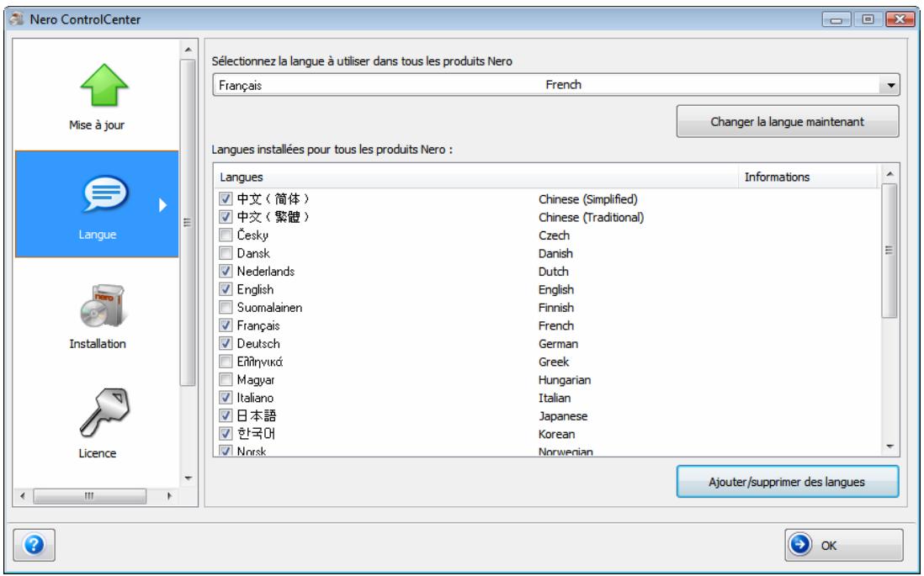
Task: Click the sidebar vertical scrollbar thumb
Action: point(188,223)
